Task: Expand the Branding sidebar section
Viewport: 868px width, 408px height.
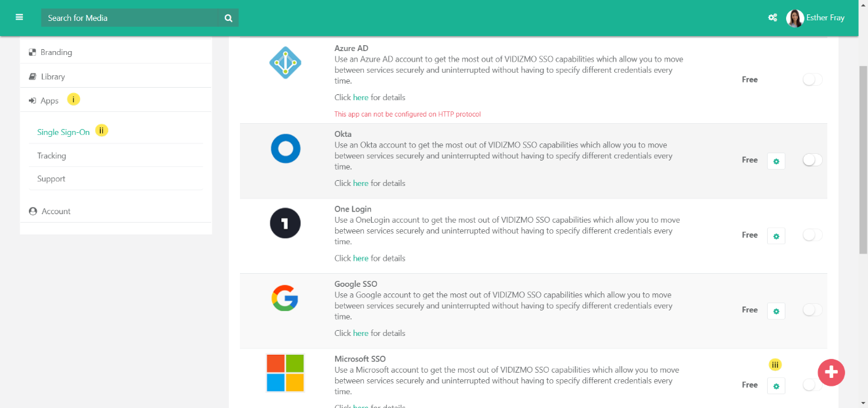Action: click(56, 52)
